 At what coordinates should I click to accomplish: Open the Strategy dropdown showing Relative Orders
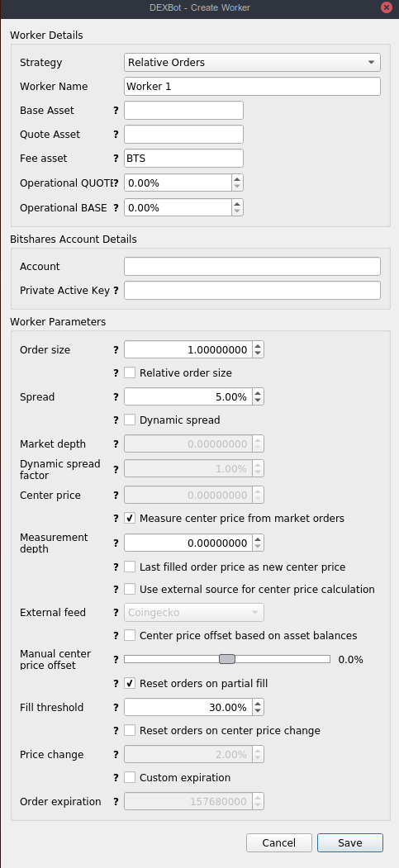[x=252, y=63]
